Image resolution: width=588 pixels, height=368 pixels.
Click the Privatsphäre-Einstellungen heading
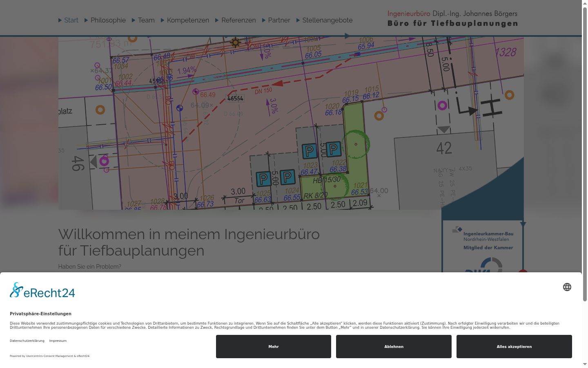[40, 314]
